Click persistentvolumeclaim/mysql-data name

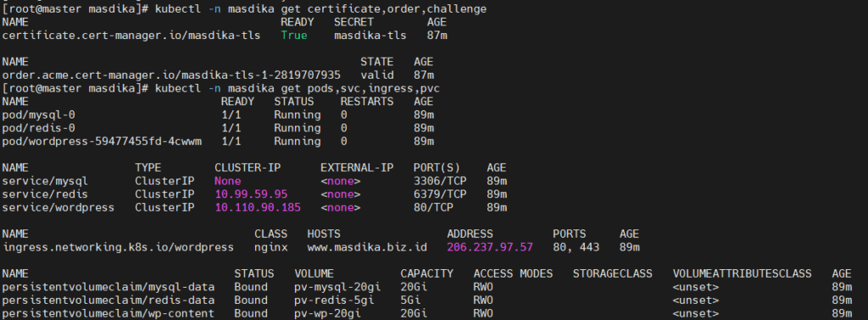coord(108,287)
